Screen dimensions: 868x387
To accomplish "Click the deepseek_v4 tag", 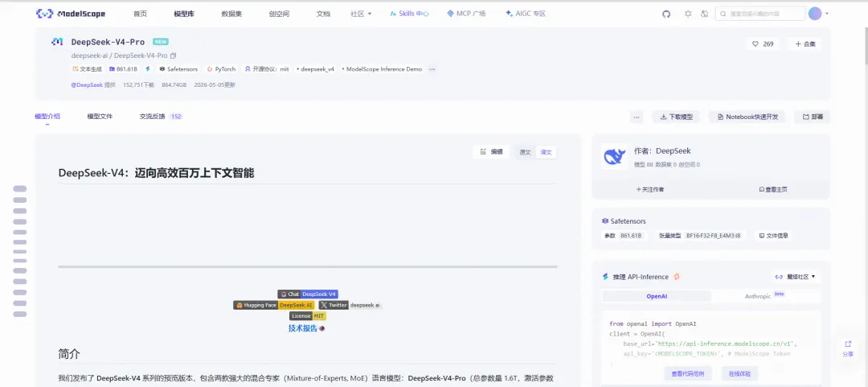I will (x=316, y=69).
